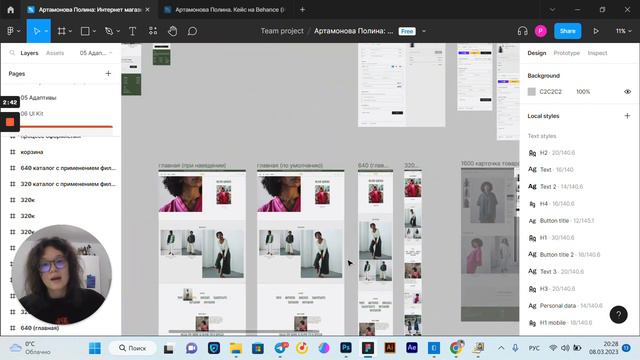Viewport: 640px width, 360px height.
Task: Open Photoshop from the taskbar
Action: [346, 348]
